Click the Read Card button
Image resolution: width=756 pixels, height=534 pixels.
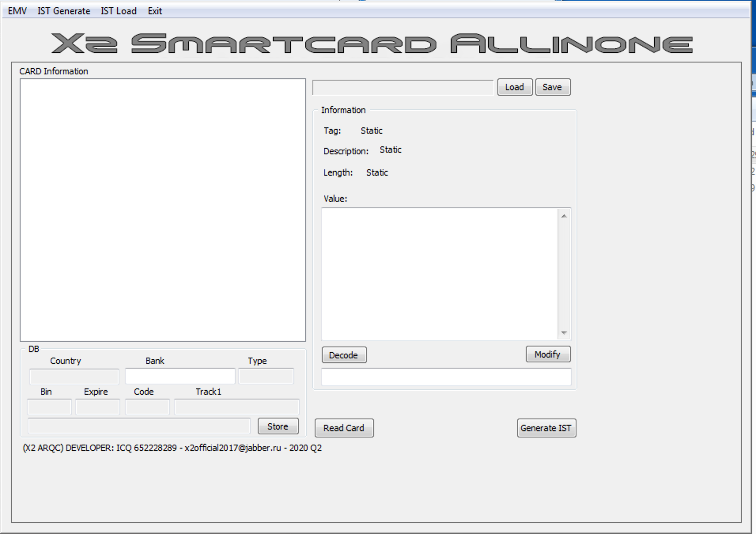[344, 428]
